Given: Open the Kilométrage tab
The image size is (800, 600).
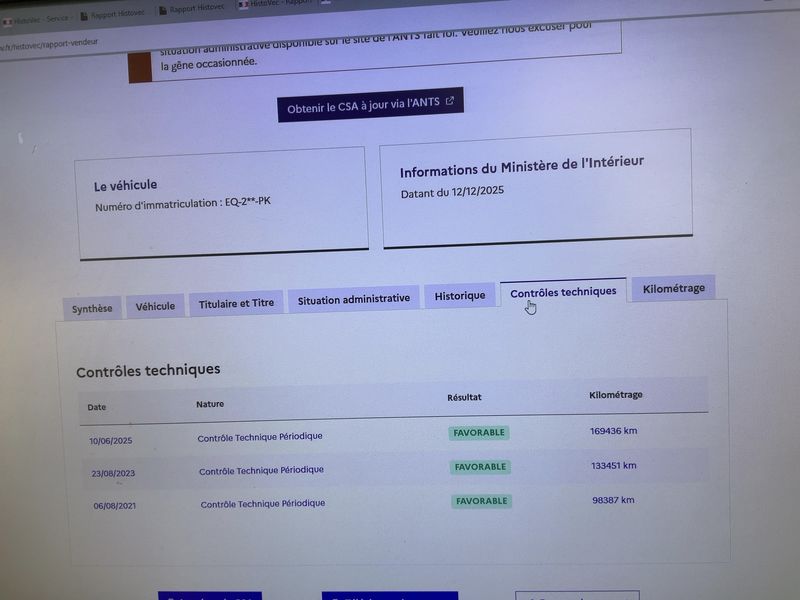Looking at the screenshot, I should (673, 289).
